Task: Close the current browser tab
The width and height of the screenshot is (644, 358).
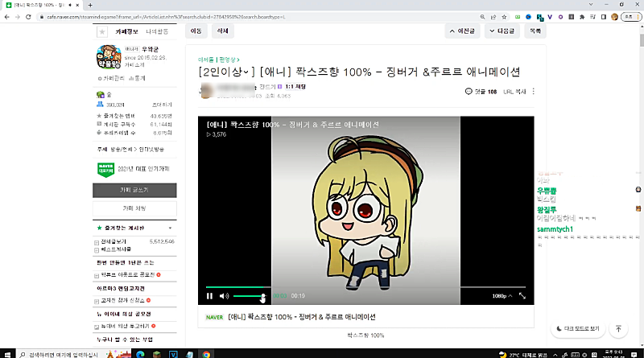Action: [77, 6]
